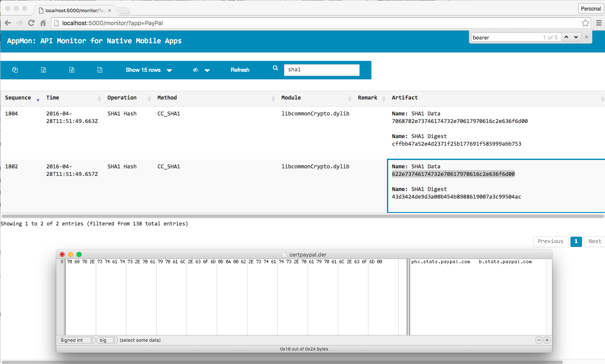The height and width of the screenshot is (364, 605).
Task: Bookmark this page with star icon
Action: [585, 23]
